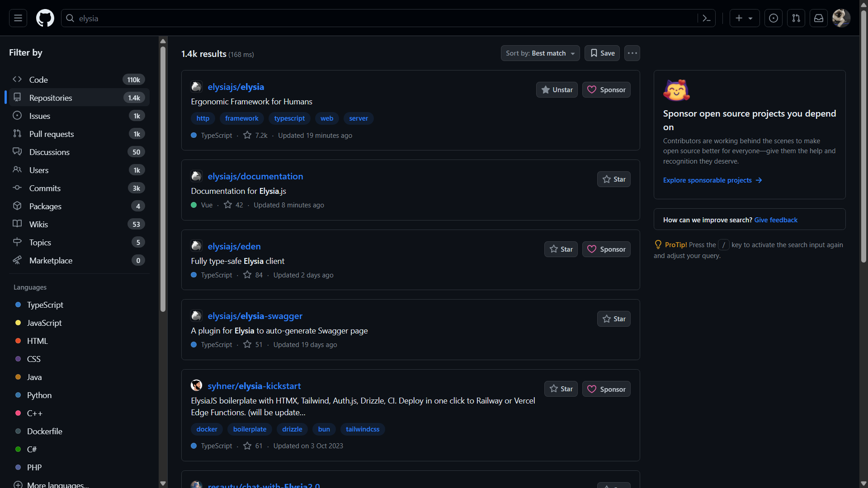
Task: Star the elysiajs/documentation repository
Action: point(613,179)
